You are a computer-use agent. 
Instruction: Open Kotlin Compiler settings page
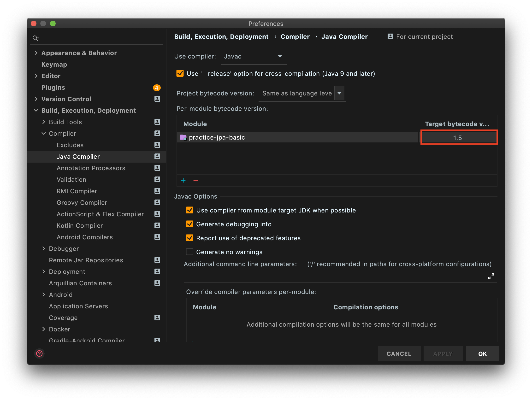[80, 226]
